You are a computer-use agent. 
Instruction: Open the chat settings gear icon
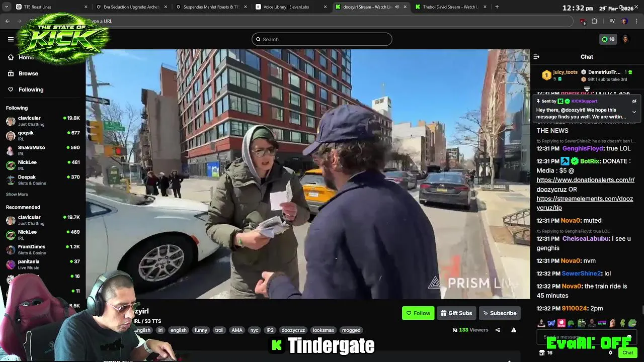610,353
